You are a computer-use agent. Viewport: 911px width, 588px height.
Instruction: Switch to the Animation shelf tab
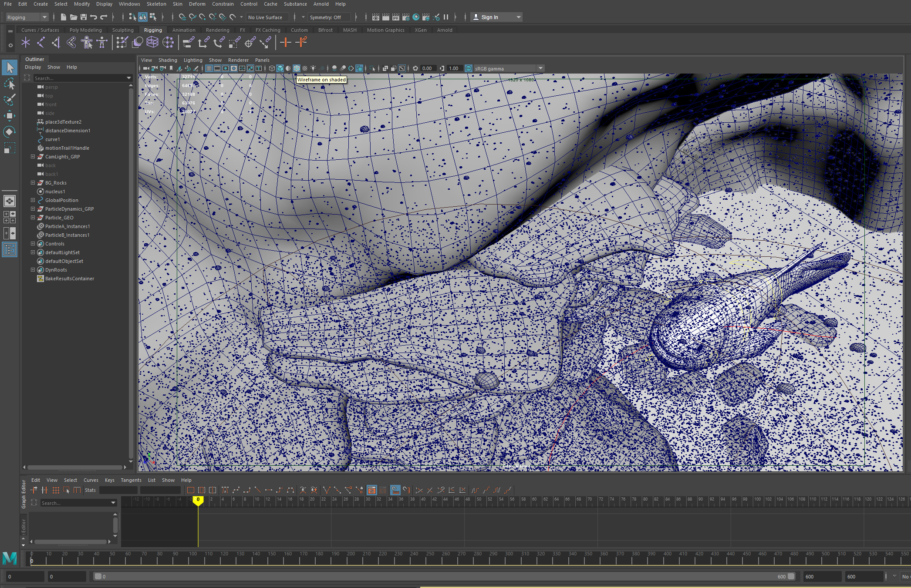click(184, 30)
